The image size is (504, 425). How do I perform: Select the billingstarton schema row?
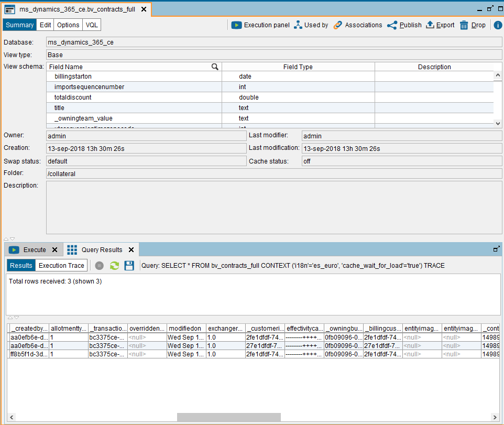pos(270,77)
